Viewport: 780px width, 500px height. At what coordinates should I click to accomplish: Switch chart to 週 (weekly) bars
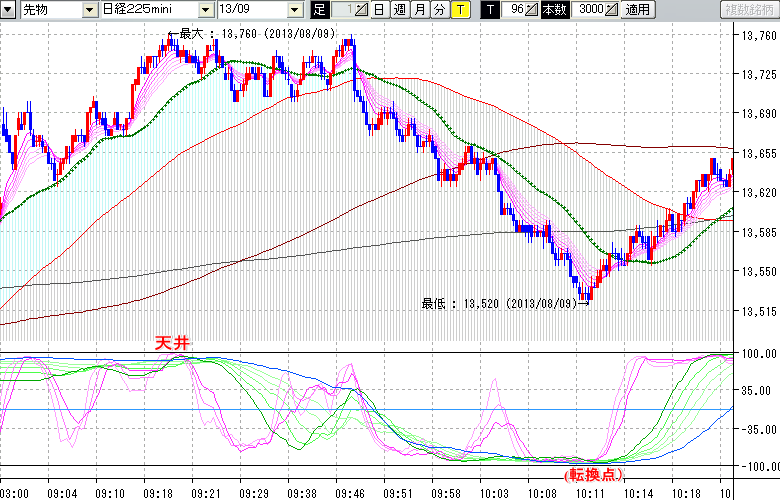pyautogui.click(x=399, y=10)
